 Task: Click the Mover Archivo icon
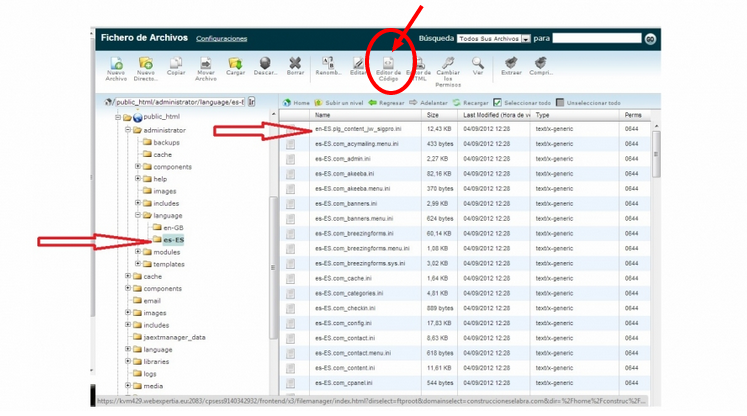[205, 63]
